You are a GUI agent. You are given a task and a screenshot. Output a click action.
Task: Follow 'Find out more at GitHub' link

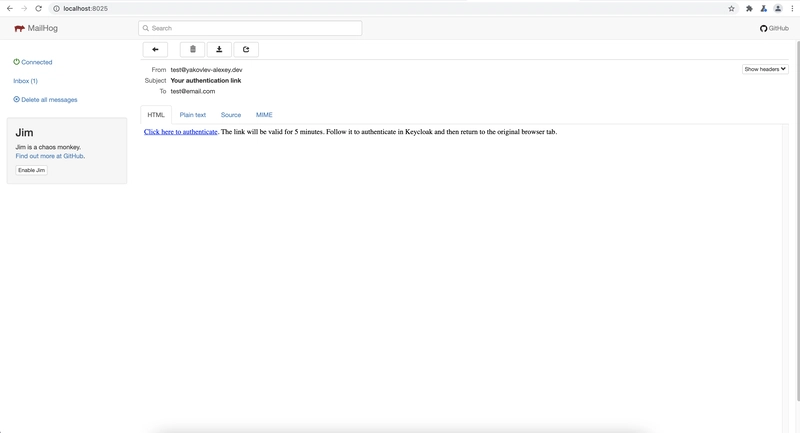click(x=49, y=156)
